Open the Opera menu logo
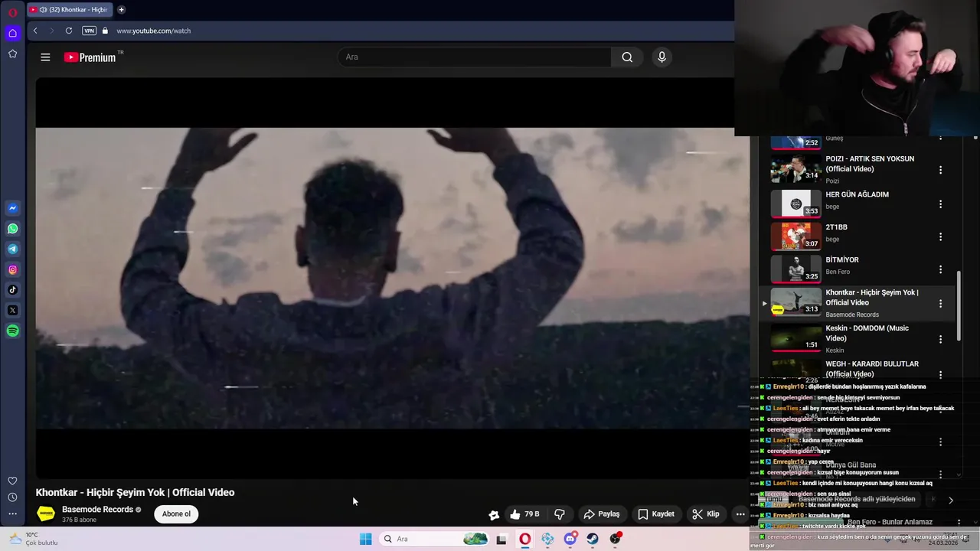 [x=12, y=13]
